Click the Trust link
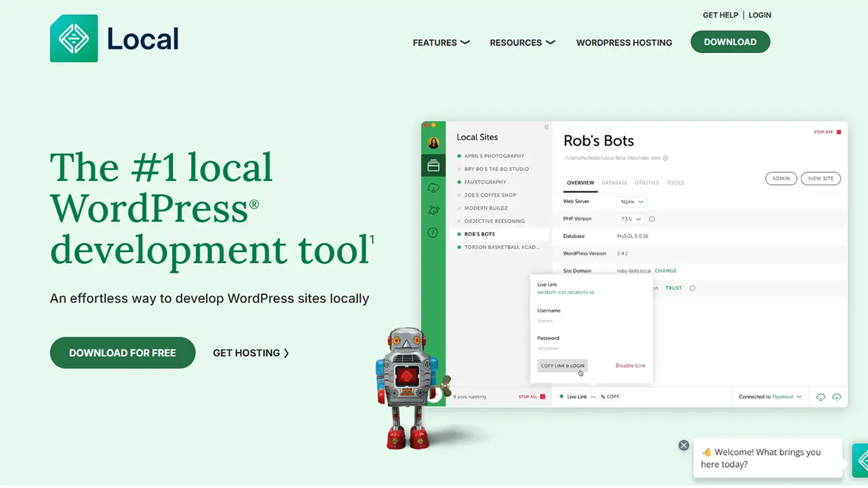The width and height of the screenshot is (868, 488). (x=673, y=288)
